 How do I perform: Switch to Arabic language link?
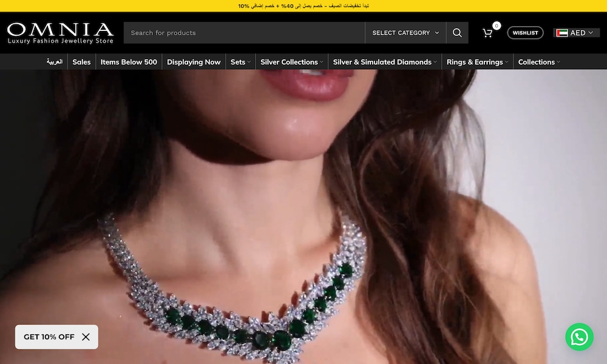[x=55, y=62]
